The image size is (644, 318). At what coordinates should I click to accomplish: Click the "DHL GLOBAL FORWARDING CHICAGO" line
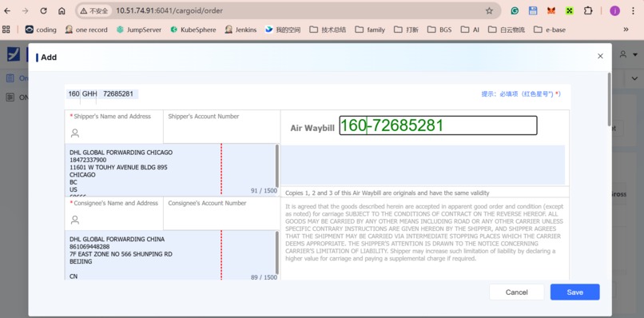pos(121,153)
